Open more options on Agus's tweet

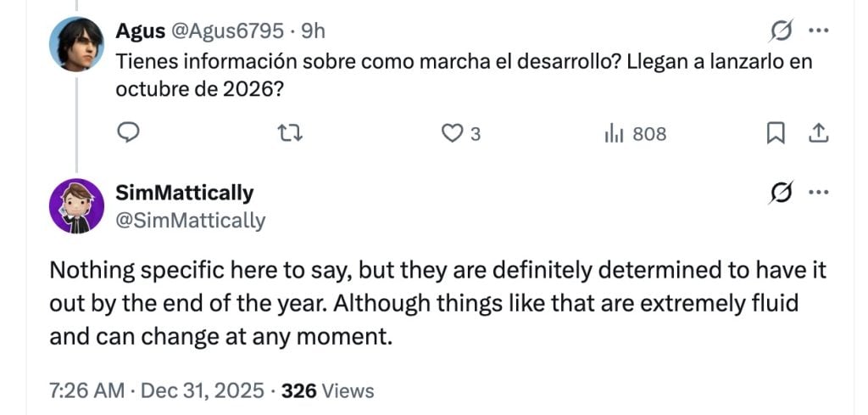[818, 31]
